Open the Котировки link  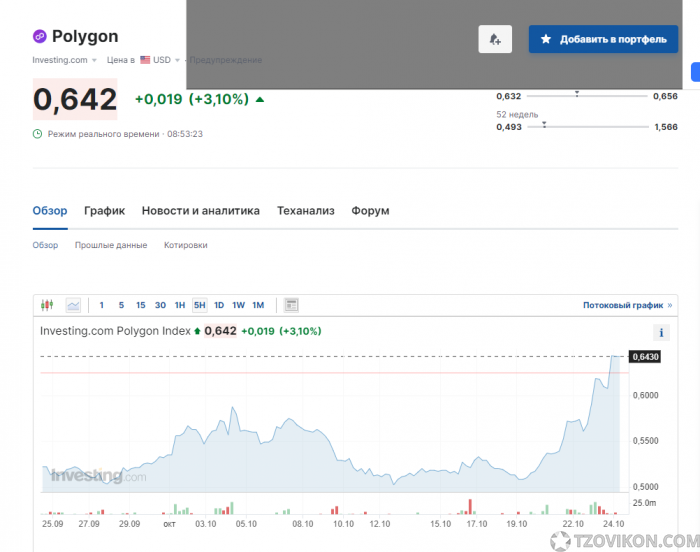pyautogui.click(x=186, y=245)
